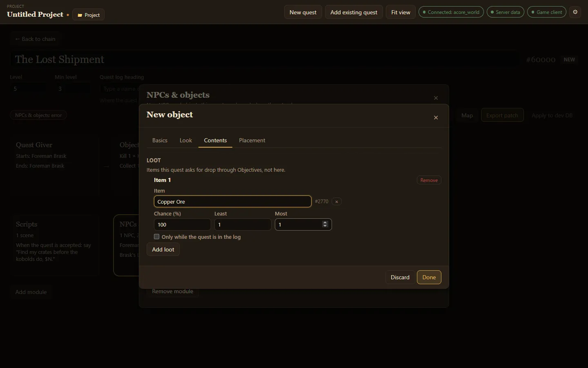
Task: Remove loot Item 1
Action: coord(429,180)
